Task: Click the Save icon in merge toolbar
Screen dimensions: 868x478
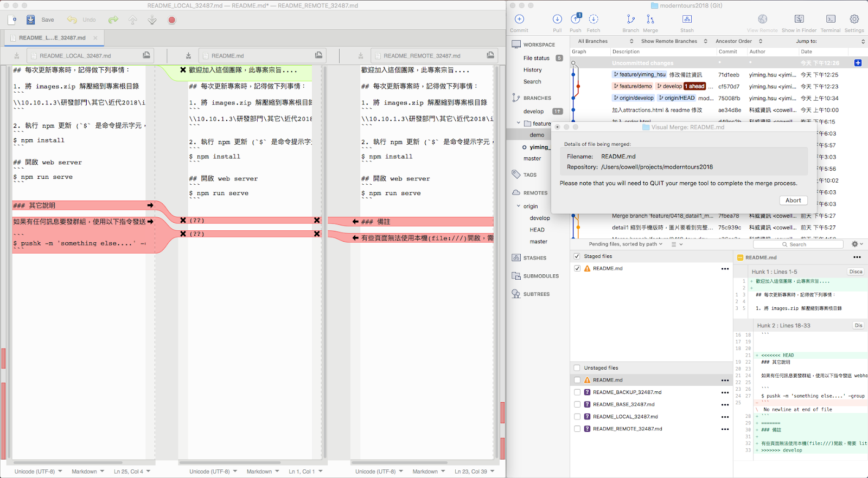Action: [x=31, y=20]
